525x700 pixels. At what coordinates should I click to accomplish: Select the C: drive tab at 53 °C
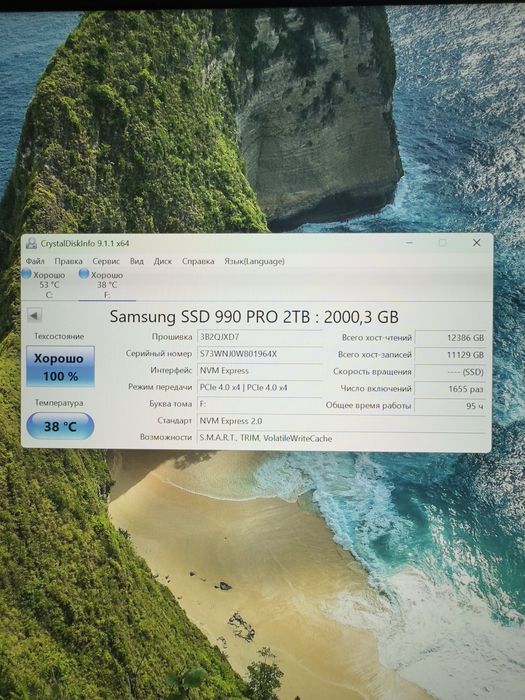pos(48,285)
